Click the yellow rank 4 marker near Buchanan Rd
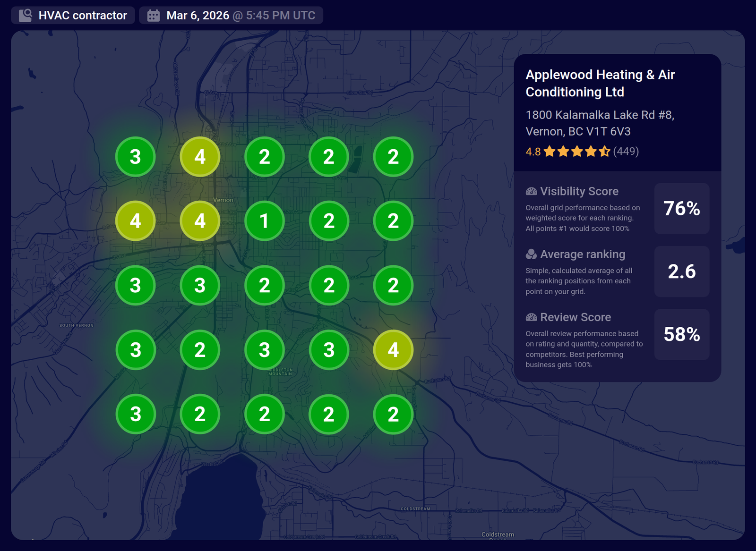 click(393, 350)
